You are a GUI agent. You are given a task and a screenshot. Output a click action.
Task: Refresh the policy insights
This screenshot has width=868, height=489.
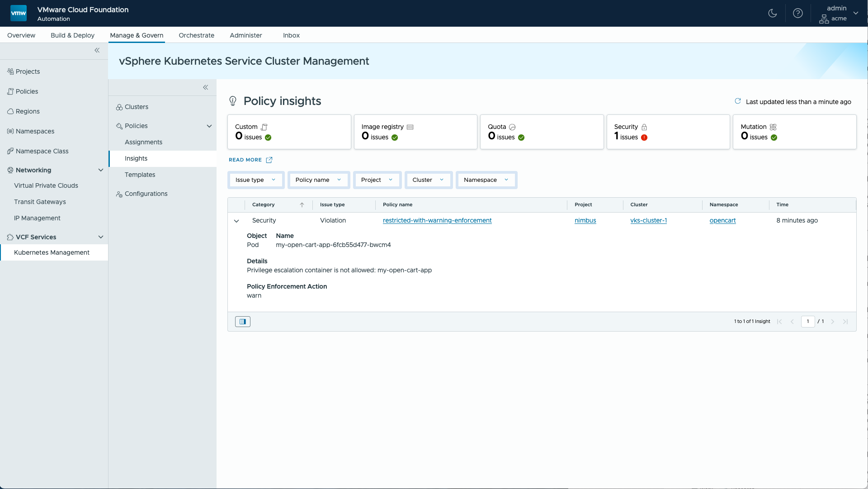[x=738, y=101]
